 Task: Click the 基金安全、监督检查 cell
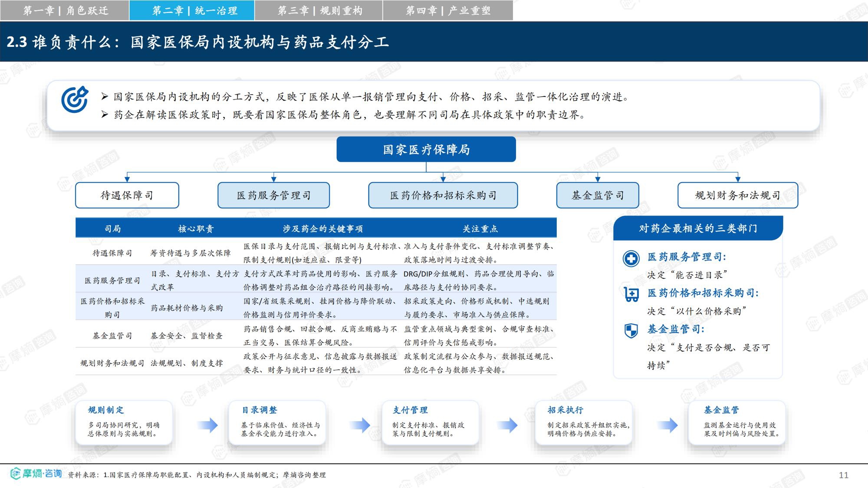(x=187, y=335)
